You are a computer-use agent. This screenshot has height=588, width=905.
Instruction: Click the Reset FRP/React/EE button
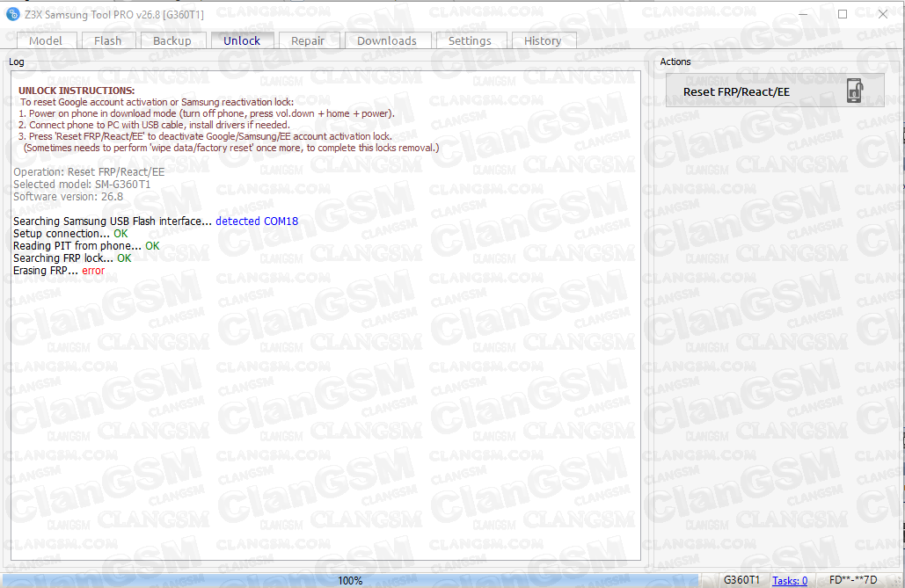[775, 91]
